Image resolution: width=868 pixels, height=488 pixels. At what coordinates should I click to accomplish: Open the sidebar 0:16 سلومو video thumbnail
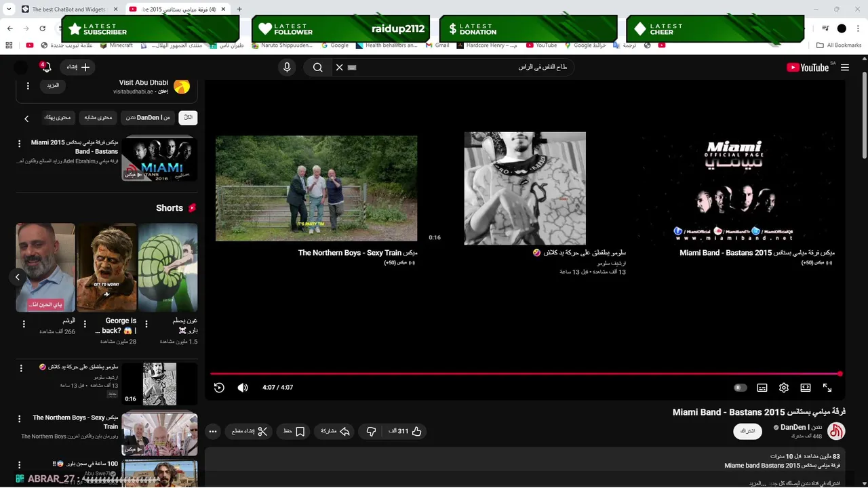coord(159,384)
